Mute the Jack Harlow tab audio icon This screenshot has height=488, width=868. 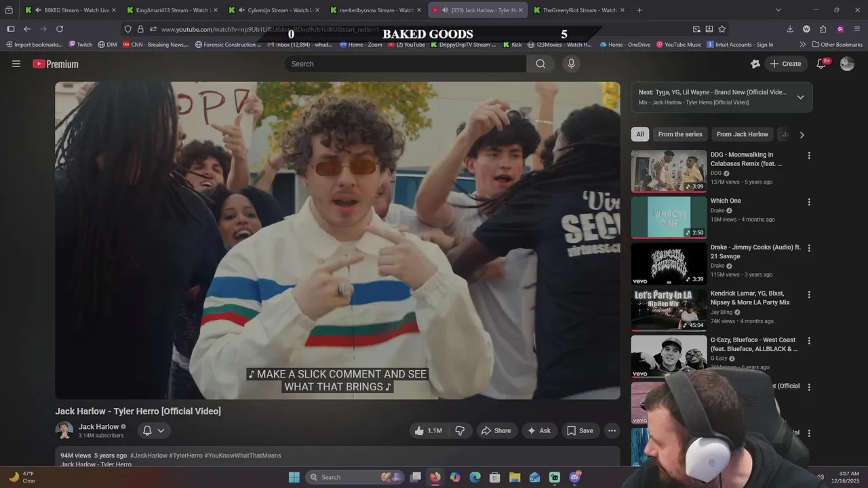coord(445,10)
